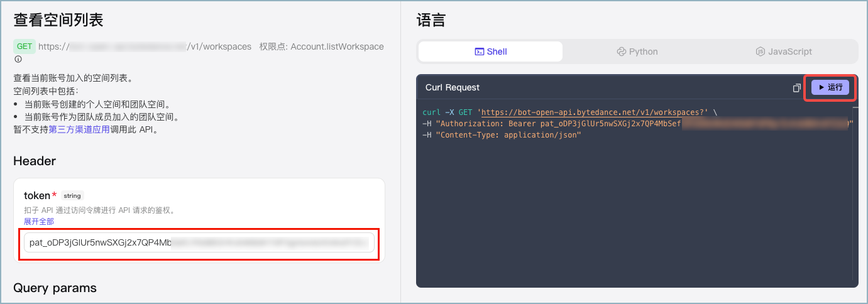Click the play triangle in the 运行 button
868x304 pixels.
click(821, 87)
